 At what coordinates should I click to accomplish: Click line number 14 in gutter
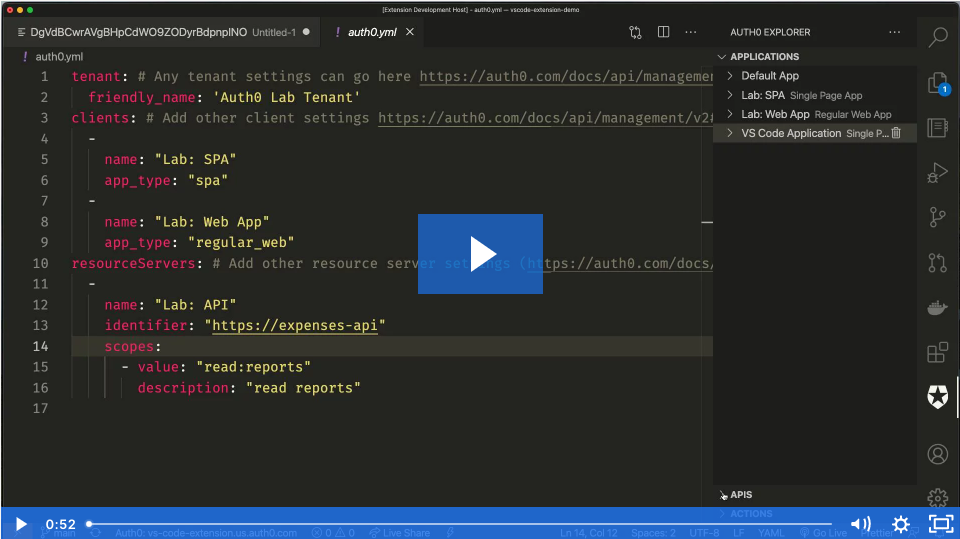[40, 346]
